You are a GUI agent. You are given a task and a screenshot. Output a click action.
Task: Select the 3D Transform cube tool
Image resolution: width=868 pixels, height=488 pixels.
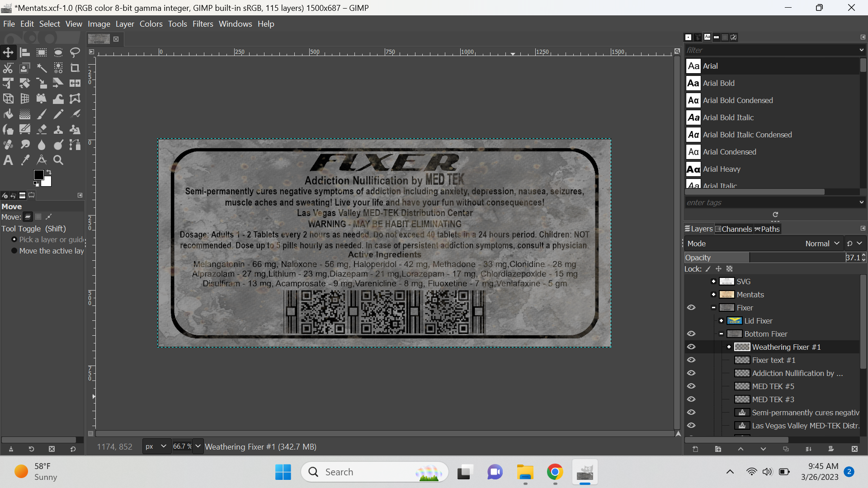pos(8,99)
